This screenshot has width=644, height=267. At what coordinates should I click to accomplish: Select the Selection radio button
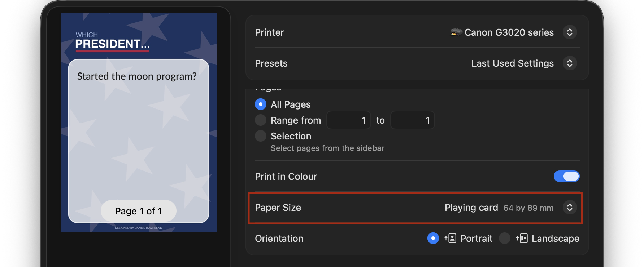261,136
